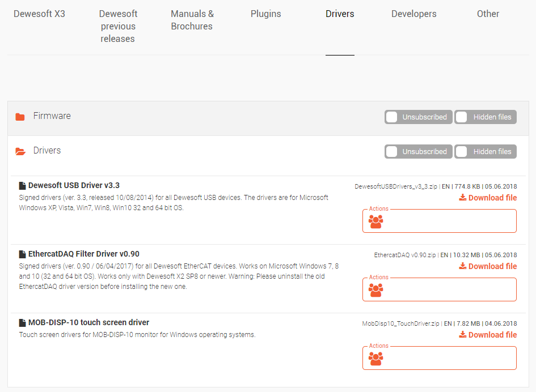Switch to the Other tab
536x392 pixels.
488,14
